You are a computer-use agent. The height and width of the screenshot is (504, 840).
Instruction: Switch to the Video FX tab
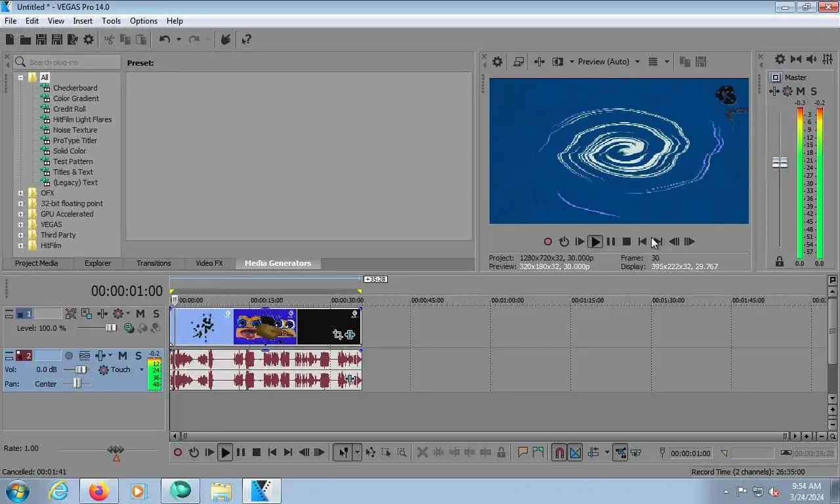(209, 263)
